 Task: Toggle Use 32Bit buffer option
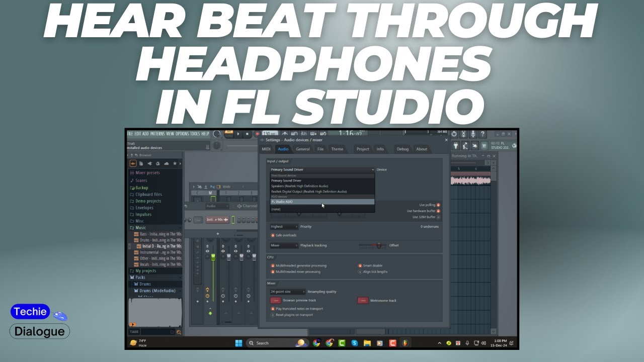[438, 217]
